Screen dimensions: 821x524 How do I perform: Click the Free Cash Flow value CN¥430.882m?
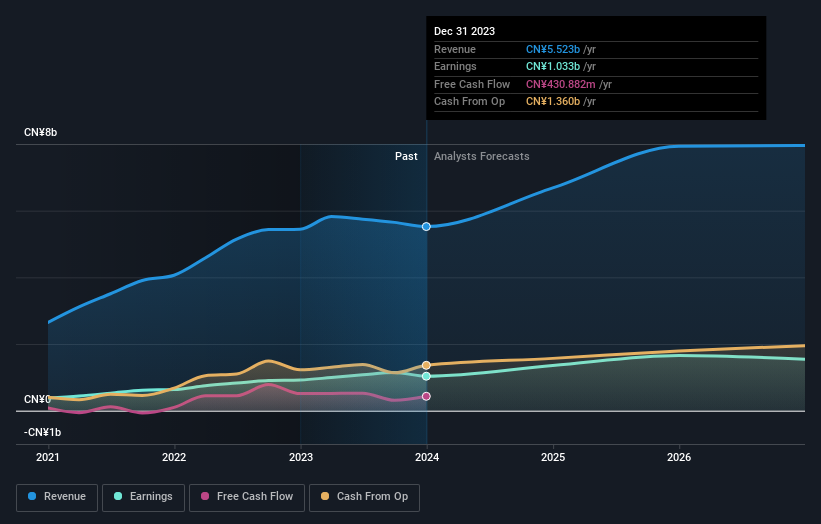tap(561, 84)
